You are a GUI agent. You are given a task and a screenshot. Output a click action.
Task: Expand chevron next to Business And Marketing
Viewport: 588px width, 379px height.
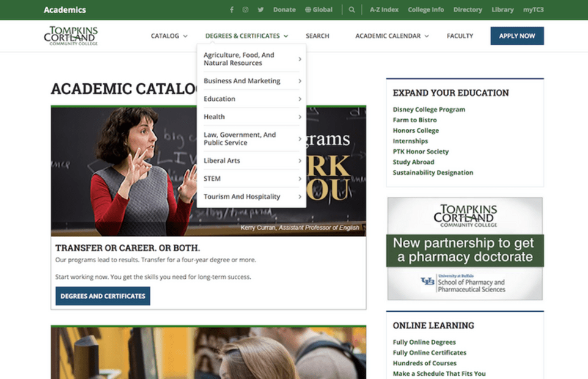[300, 81]
